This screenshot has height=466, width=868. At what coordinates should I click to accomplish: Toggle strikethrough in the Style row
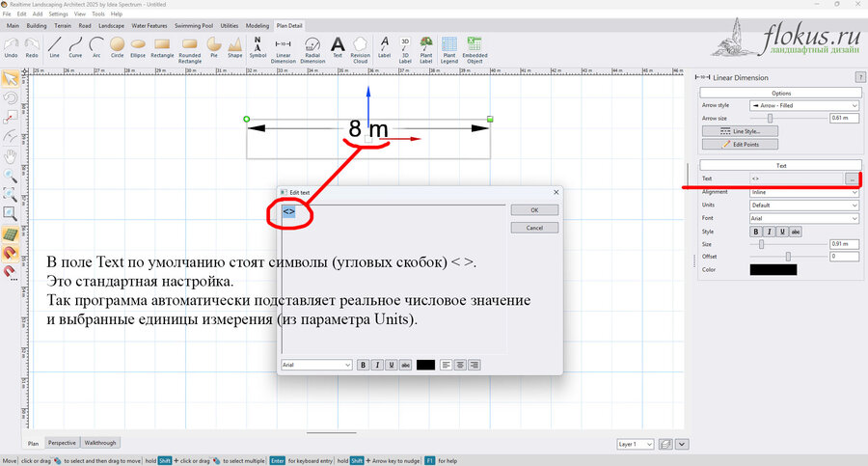pyautogui.click(x=796, y=232)
